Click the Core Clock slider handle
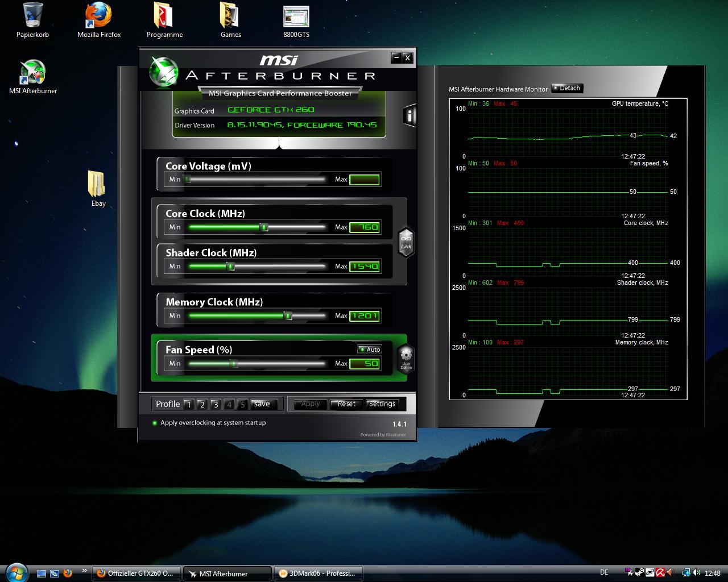Viewport: 728px width, 582px height. (264, 227)
